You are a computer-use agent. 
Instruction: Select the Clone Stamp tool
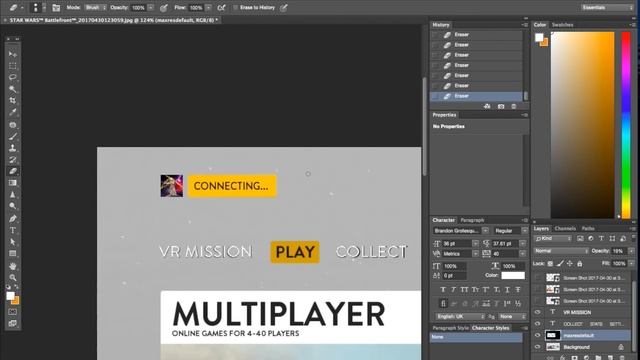pos(13,148)
